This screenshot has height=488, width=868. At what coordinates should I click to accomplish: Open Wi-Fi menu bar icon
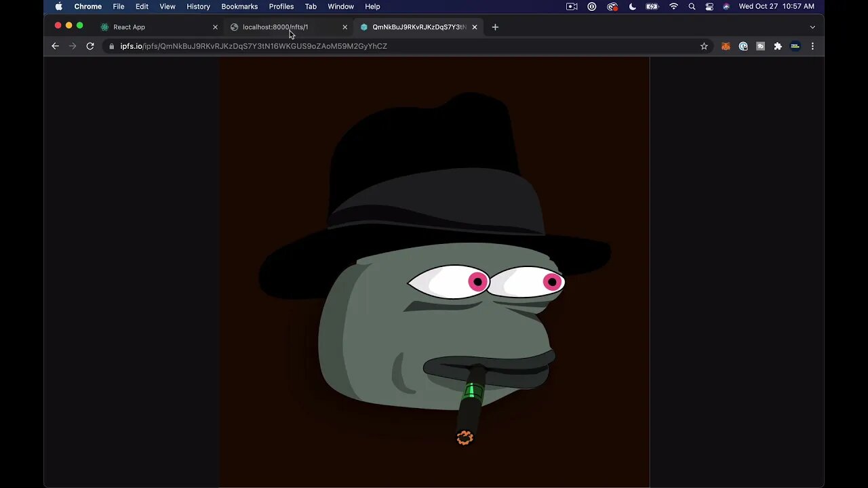(673, 6)
